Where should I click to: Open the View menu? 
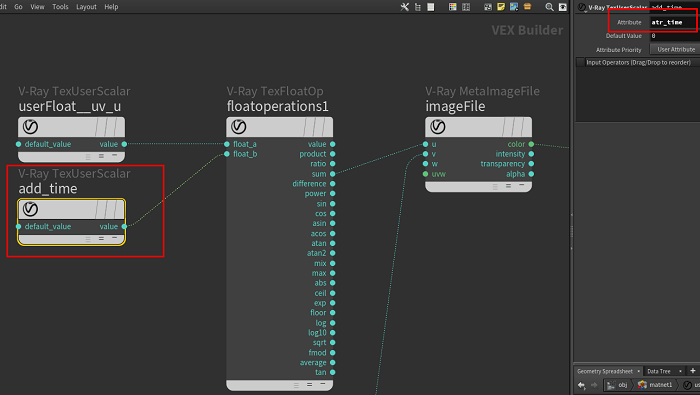tap(37, 7)
